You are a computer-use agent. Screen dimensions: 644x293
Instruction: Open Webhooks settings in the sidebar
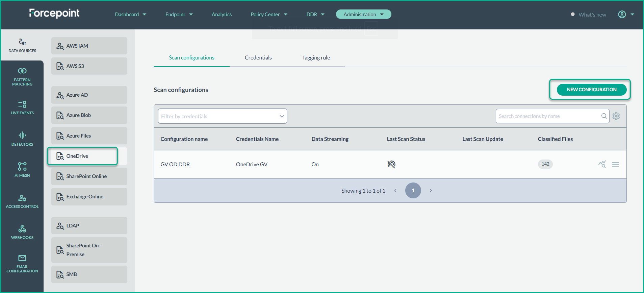pos(22,232)
